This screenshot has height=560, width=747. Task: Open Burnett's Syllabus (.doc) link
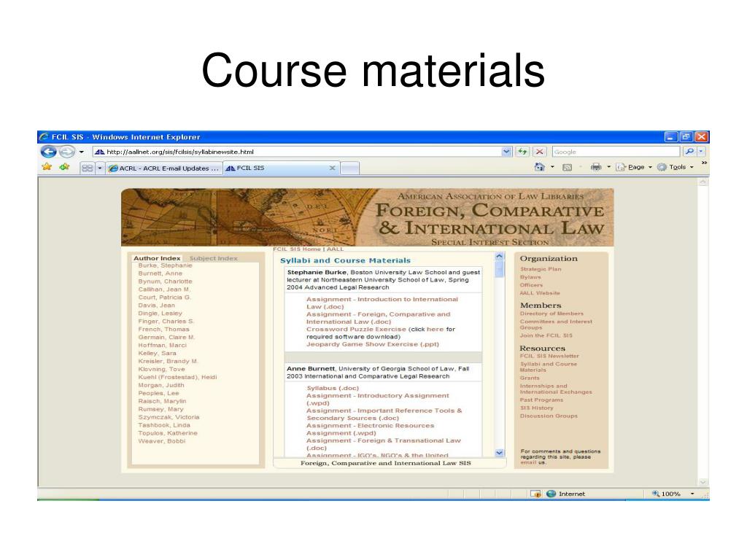click(333, 388)
